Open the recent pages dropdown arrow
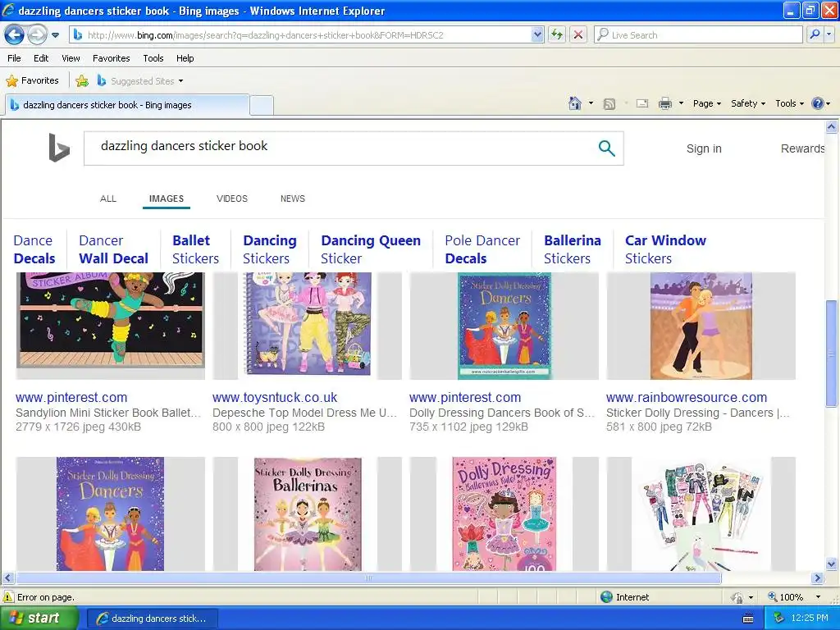The width and height of the screenshot is (840, 630). point(55,35)
